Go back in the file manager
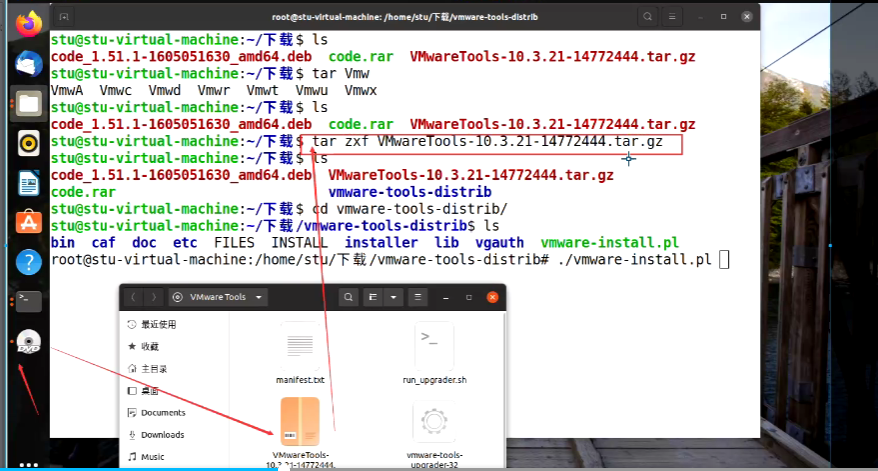Image resolution: width=878 pixels, height=471 pixels. (133, 297)
